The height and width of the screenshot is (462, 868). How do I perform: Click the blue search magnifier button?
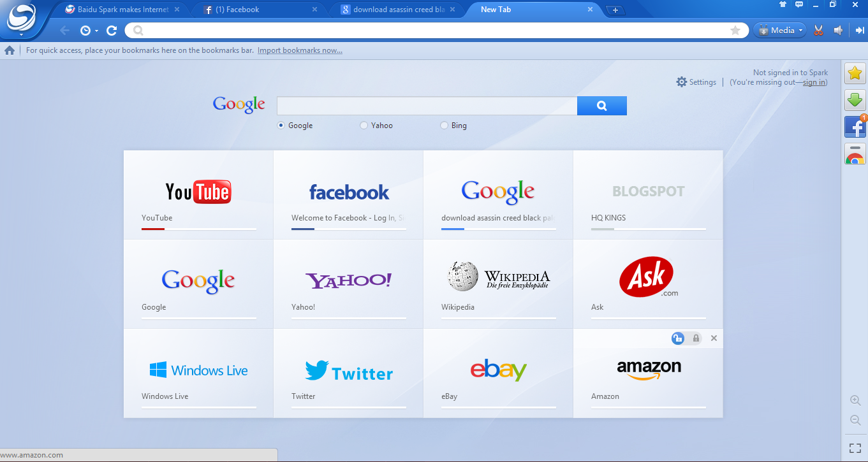click(602, 106)
